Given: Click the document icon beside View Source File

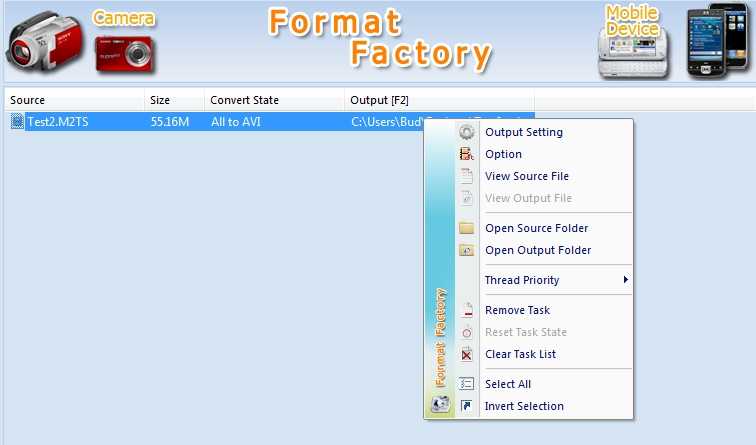Looking at the screenshot, I should tap(466, 176).
